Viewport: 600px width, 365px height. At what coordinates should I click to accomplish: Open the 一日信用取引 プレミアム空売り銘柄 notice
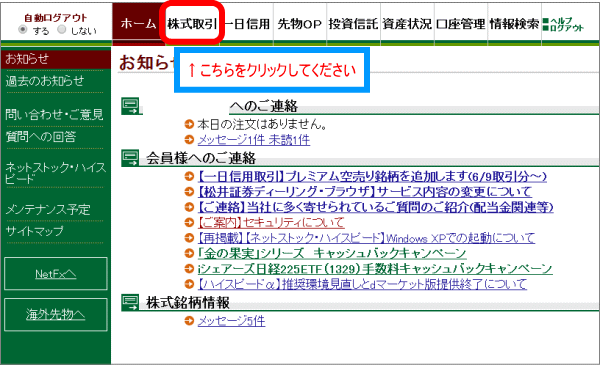coord(372,176)
